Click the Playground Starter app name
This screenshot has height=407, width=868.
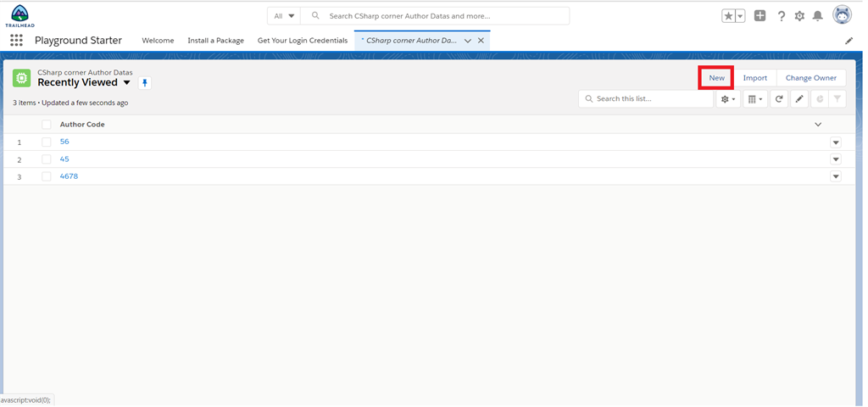coord(78,41)
